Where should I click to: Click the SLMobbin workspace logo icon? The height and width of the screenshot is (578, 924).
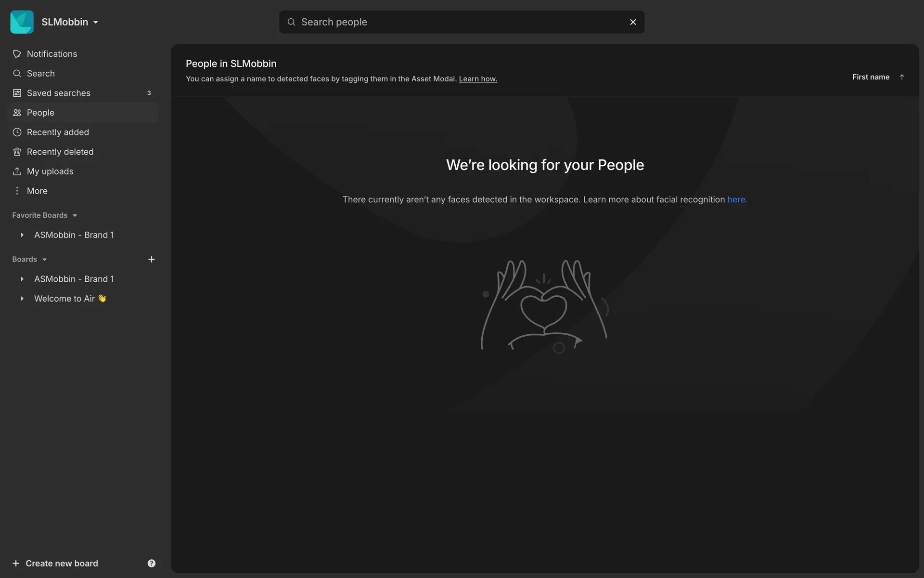(x=22, y=22)
